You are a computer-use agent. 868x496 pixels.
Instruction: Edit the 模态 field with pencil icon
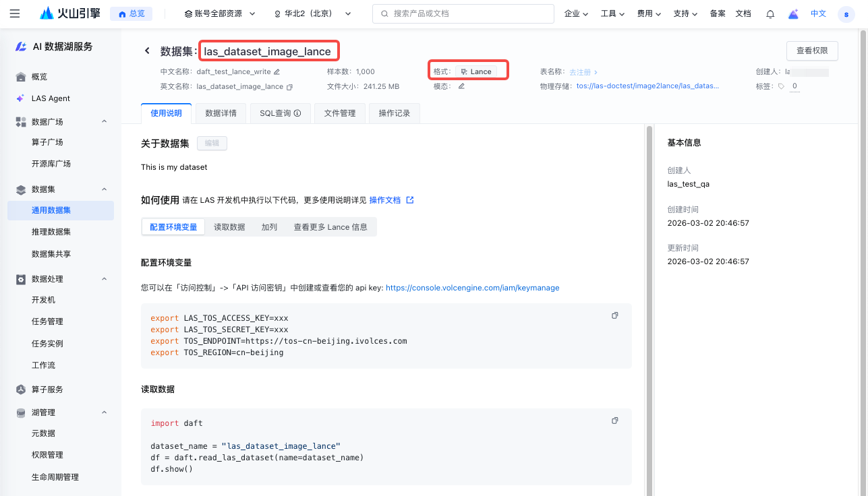461,86
